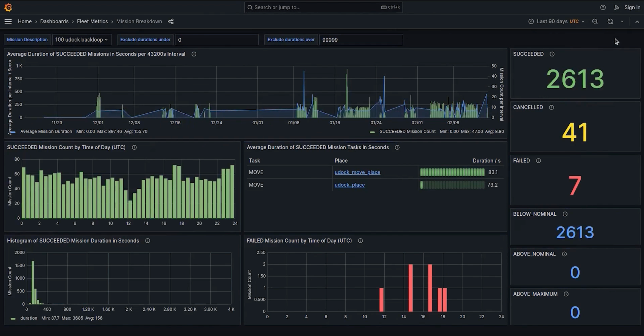Image resolution: width=644 pixels, height=336 pixels.
Task: Open the news feed RSS icon
Action: click(617, 7)
